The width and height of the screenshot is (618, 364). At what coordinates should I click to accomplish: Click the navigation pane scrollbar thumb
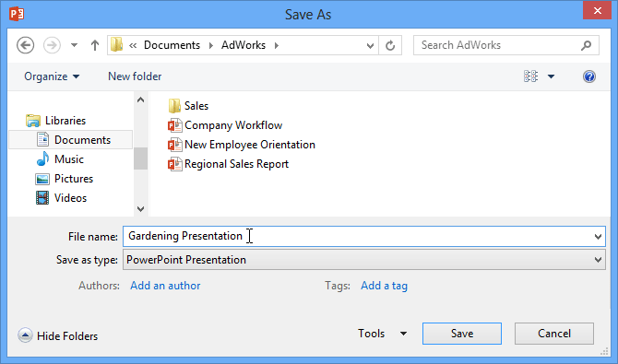tap(141, 159)
